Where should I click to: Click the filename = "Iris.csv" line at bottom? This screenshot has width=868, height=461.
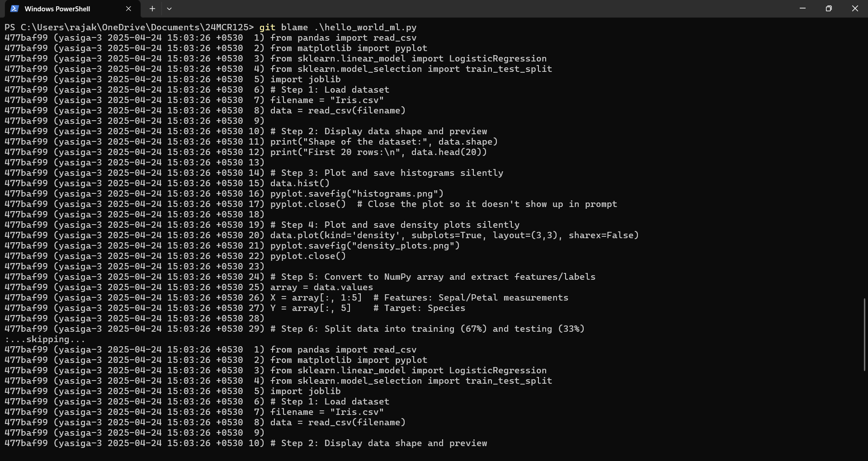[327, 412]
